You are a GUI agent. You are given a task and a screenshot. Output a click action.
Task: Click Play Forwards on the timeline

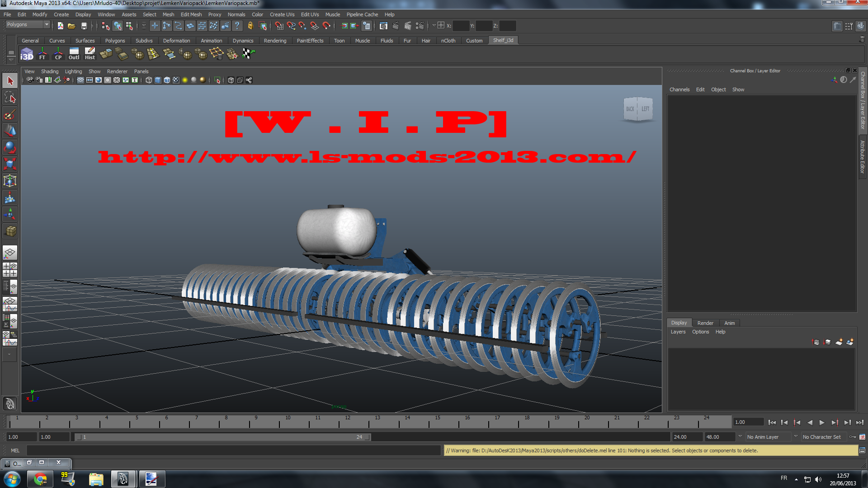pos(822,422)
